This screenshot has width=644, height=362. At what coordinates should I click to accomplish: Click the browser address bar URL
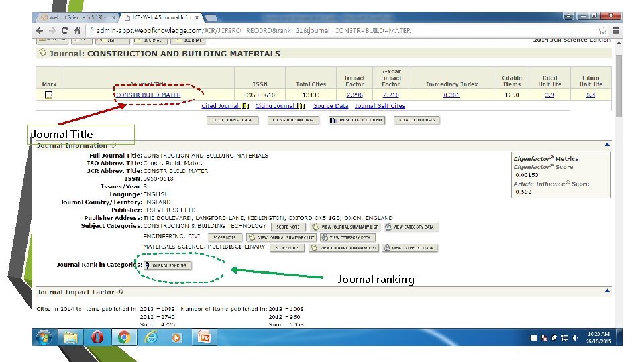pos(254,30)
